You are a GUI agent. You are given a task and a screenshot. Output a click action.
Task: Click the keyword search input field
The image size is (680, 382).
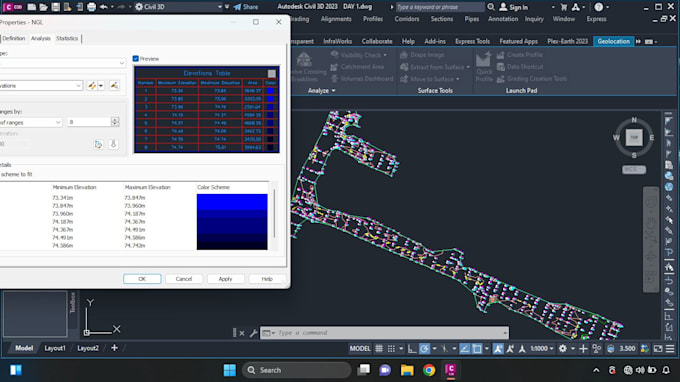[440, 7]
